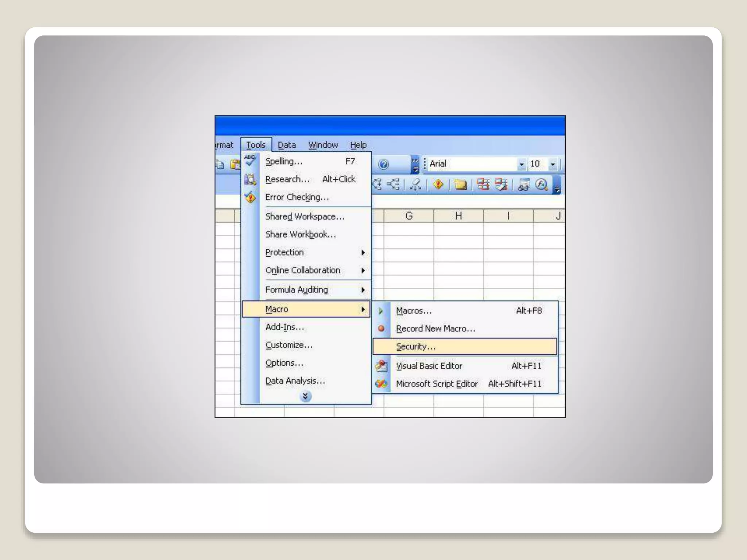Open the Visual Basic Editor entry
The height and width of the screenshot is (560, 747).
pyautogui.click(x=429, y=366)
